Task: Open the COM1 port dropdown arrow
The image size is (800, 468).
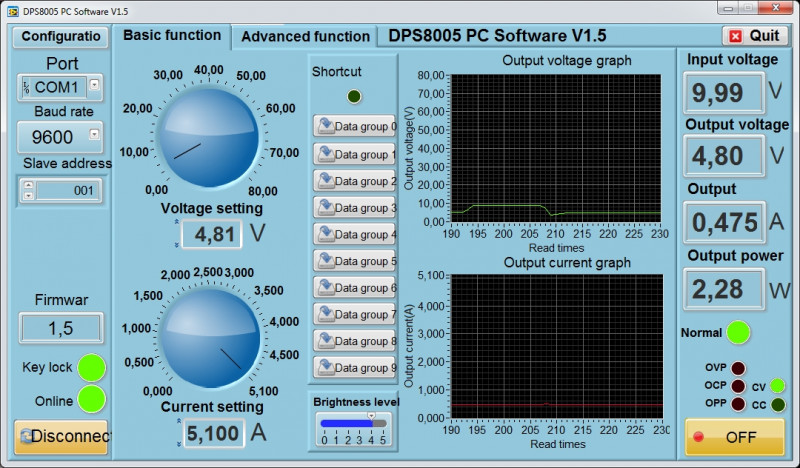Action: click(94, 84)
